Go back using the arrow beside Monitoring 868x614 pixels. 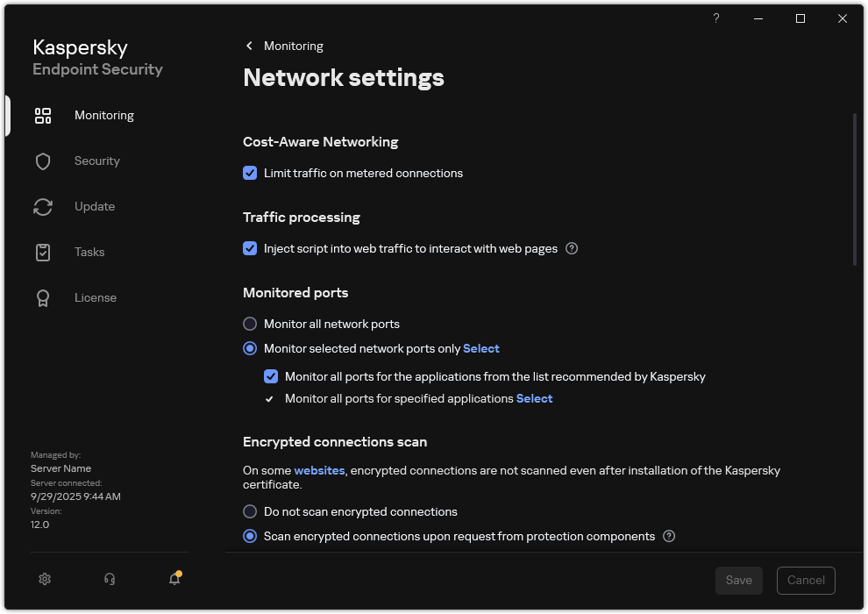click(x=249, y=46)
